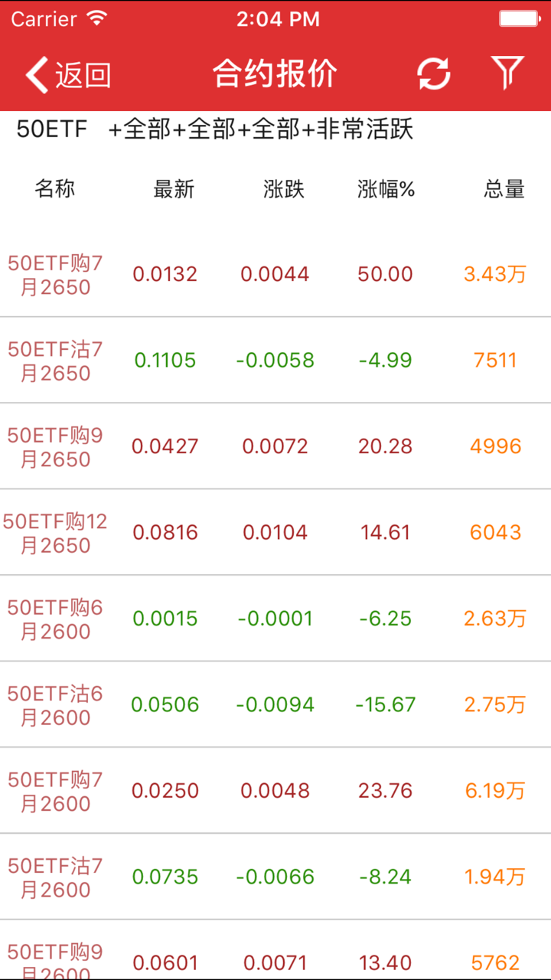Tap the 名称 column header
The image size is (551, 980).
(55, 189)
